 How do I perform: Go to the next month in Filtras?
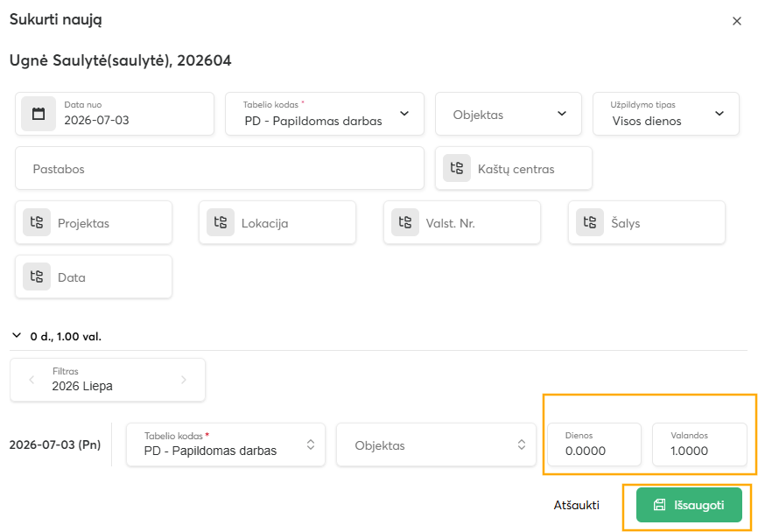point(184,380)
